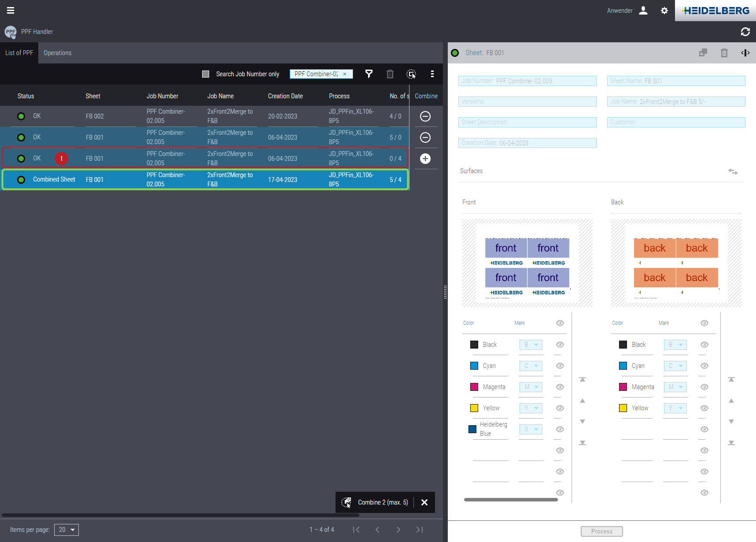
Task: Add the third row sheet with plus icon
Action: (x=425, y=159)
